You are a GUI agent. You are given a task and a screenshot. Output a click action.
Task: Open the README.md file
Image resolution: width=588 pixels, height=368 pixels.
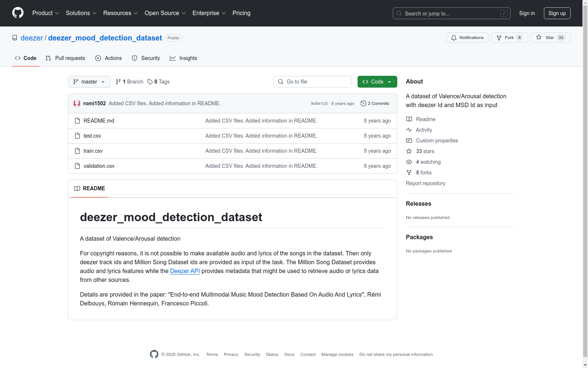[x=99, y=121]
